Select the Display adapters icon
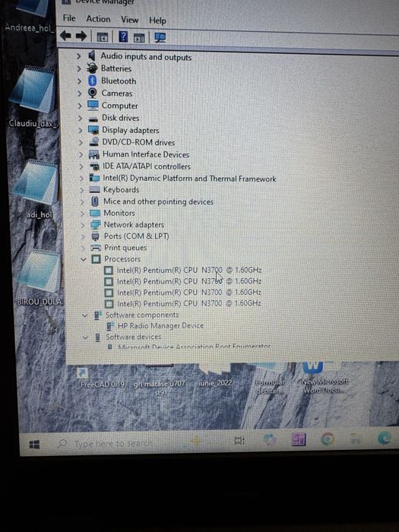The image size is (399, 532). pyautogui.click(x=93, y=130)
